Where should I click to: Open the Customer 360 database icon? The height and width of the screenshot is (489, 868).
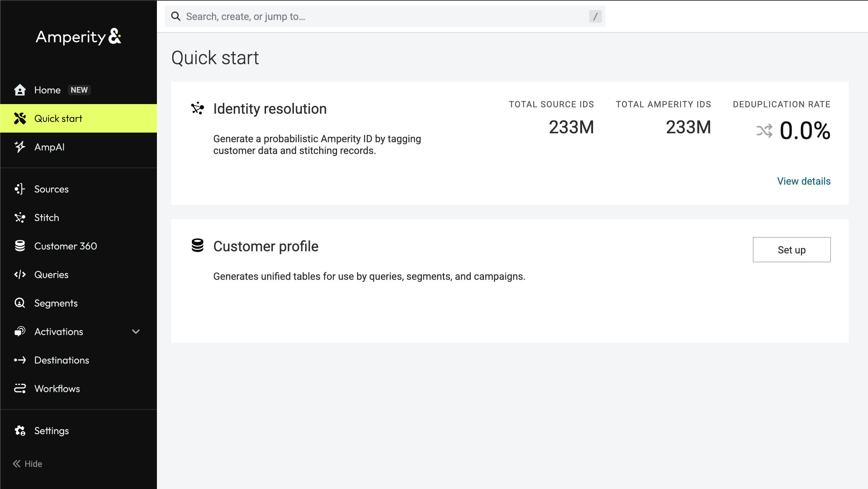[x=20, y=246]
